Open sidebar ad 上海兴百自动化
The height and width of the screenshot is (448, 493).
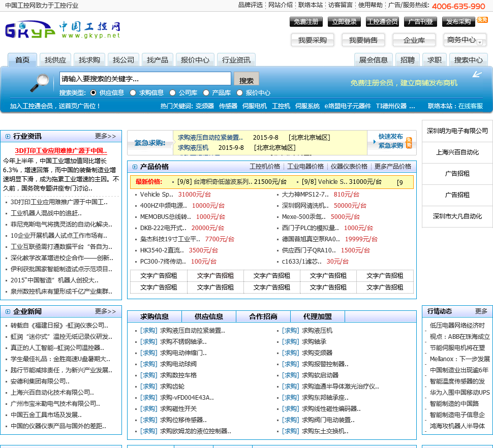457,152
